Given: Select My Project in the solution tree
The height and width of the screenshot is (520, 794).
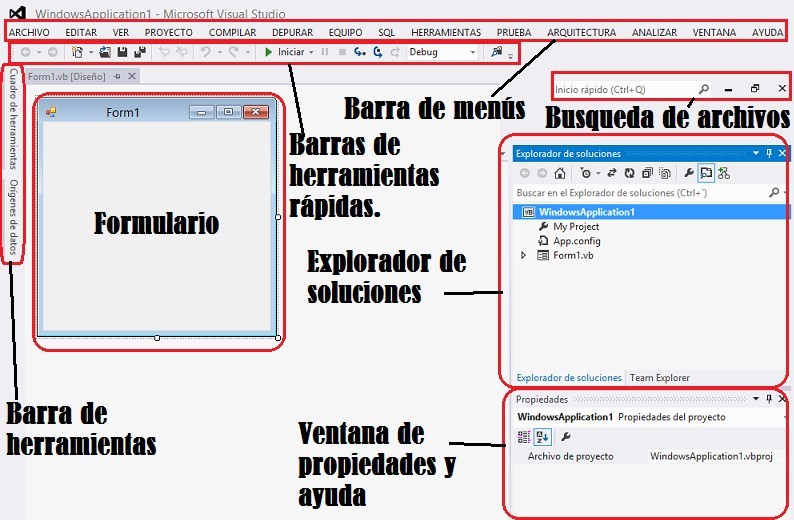Looking at the screenshot, I should click(576, 226).
